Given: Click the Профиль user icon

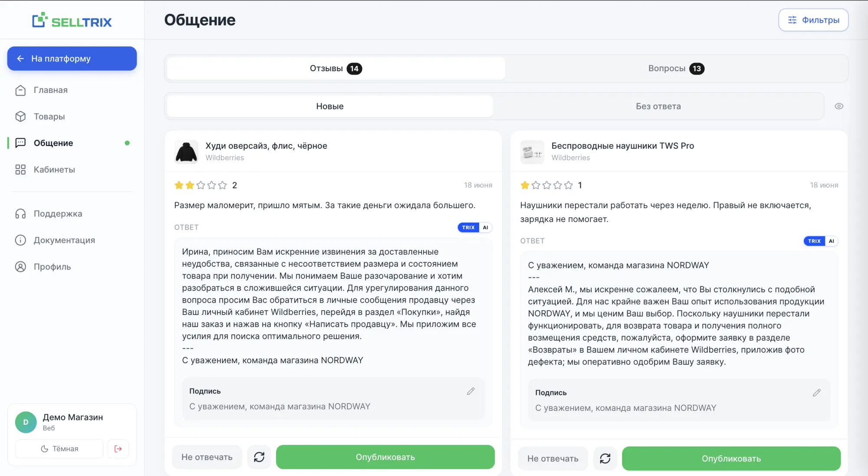Looking at the screenshot, I should click(x=20, y=267).
